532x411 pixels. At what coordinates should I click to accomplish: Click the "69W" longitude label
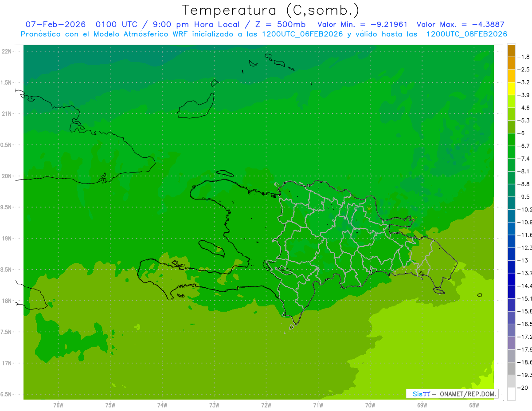tap(422, 405)
